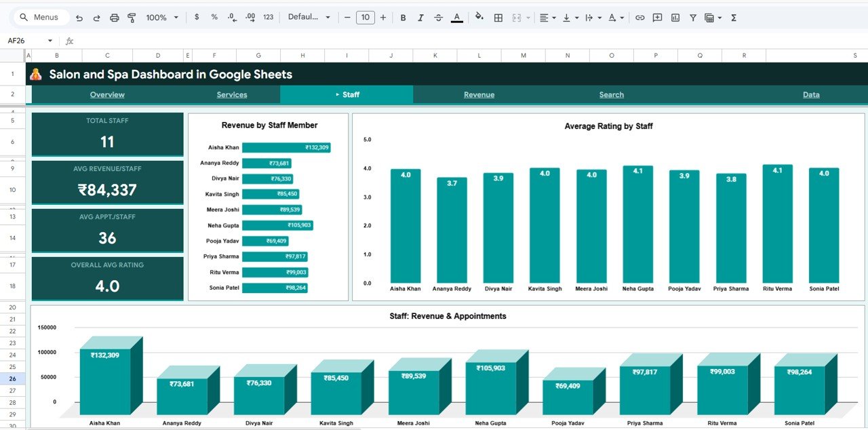Click the Print icon
This screenshot has width=868, height=430.
(x=115, y=17)
